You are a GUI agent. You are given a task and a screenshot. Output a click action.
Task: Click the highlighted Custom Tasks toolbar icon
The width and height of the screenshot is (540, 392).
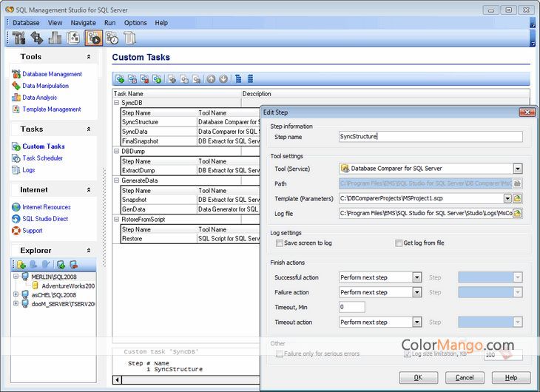pyautogui.click(x=93, y=38)
